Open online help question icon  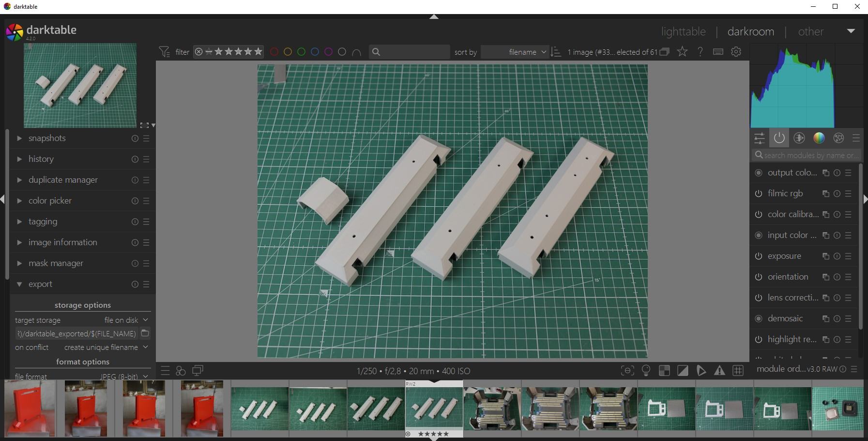700,52
